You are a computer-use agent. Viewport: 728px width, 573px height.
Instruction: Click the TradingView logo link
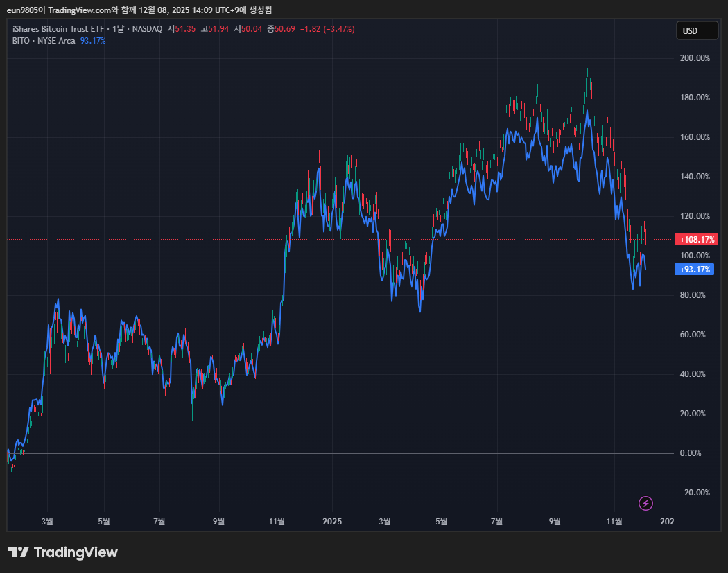point(63,552)
